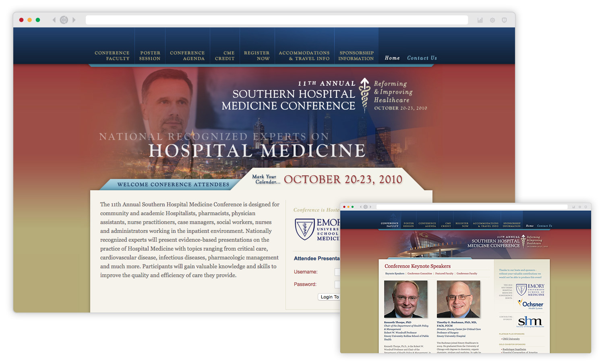Click the bar chart icon in the large browser toolbar
604x364 pixels.
pyautogui.click(x=480, y=20)
